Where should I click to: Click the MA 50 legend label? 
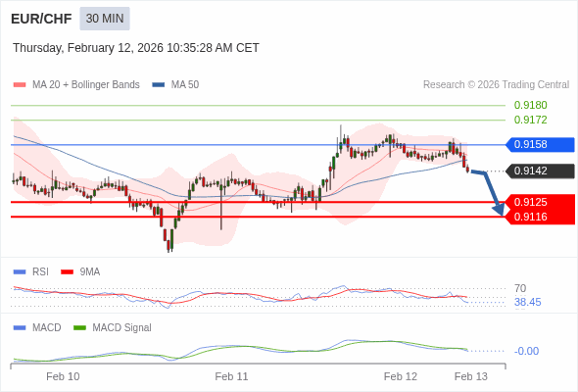[185, 85]
